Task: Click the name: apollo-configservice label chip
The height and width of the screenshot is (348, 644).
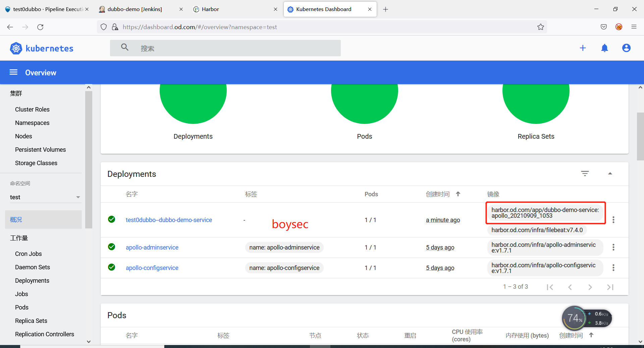Action: 284,268
